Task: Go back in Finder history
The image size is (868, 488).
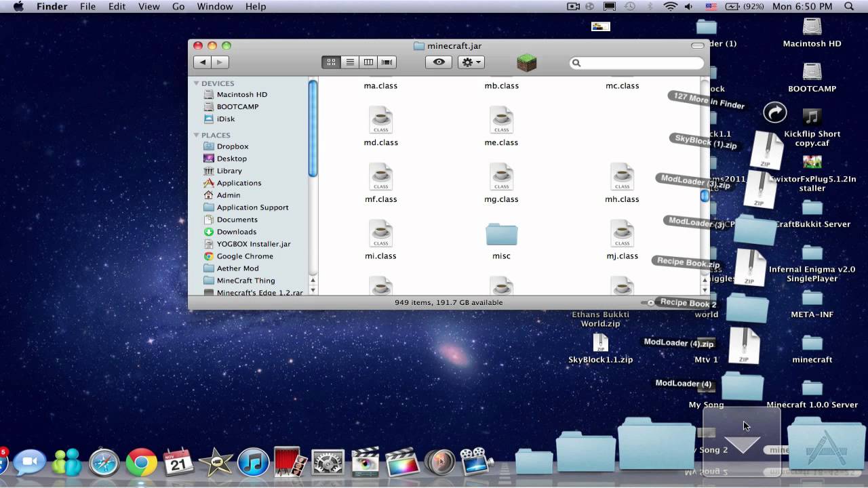Action: coord(202,62)
